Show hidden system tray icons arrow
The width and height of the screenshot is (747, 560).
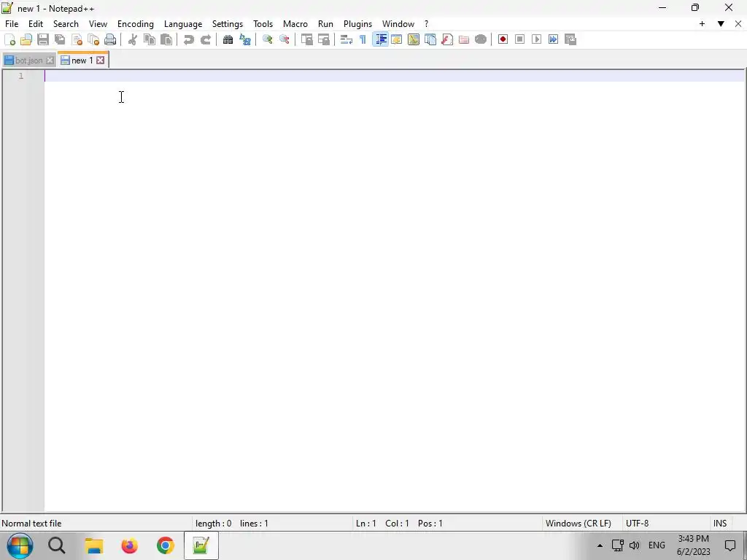click(600, 545)
